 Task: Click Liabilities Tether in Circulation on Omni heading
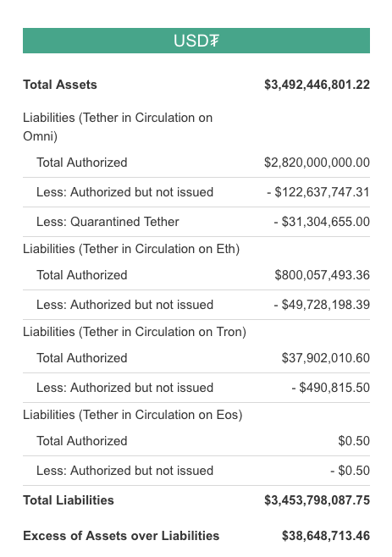(118, 127)
